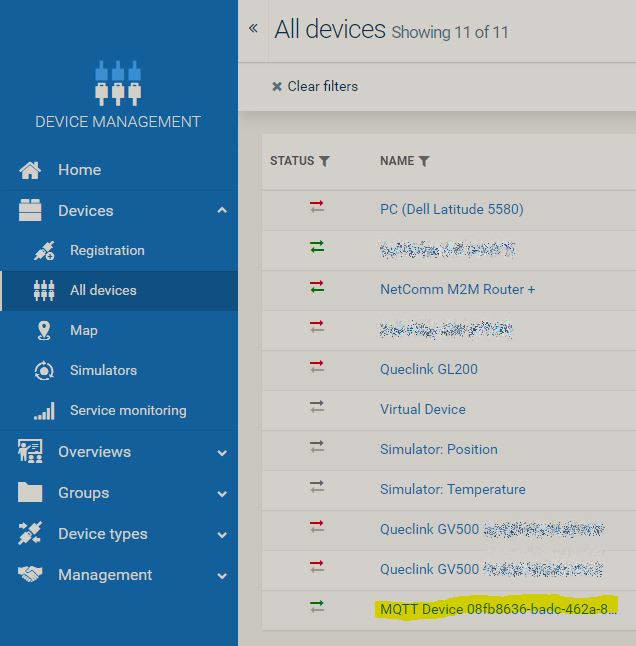This screenshot has height=646, width=636.
Task: Click Clear filters button
Action: point(315,87)
